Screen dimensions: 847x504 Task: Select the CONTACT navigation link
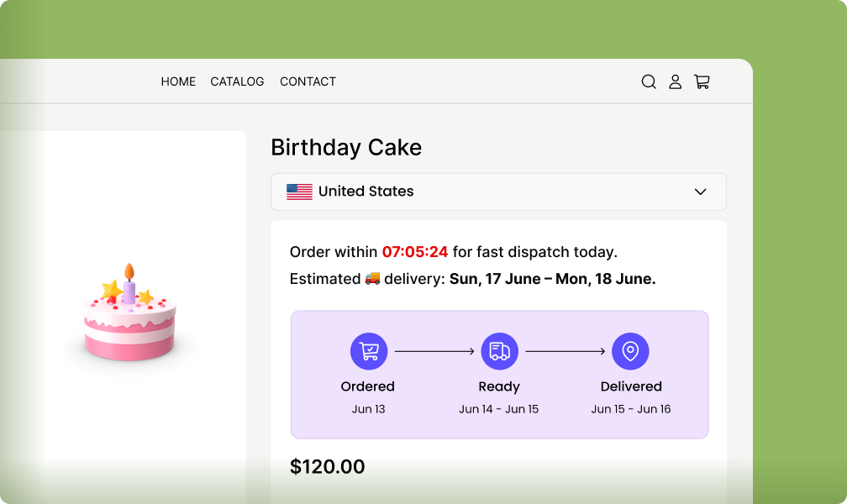(x=308, y=81)
